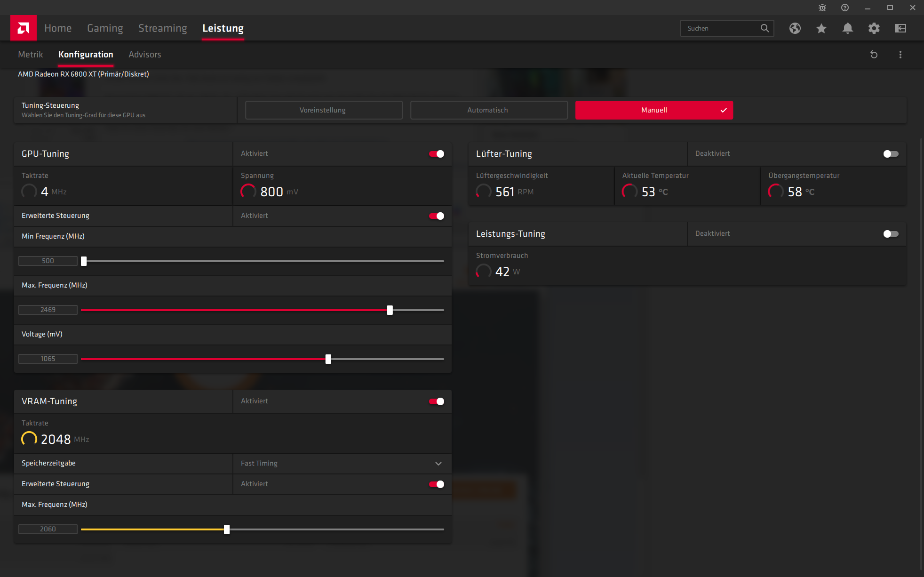Select the Automatisch tuning button
This screenshot has width=924, height=577.
(x=489, y=110)
